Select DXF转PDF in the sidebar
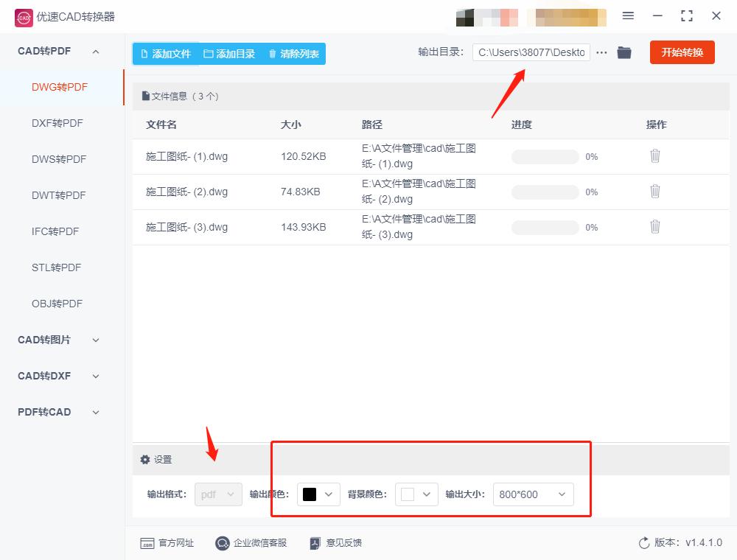 [x=57, y=123]
